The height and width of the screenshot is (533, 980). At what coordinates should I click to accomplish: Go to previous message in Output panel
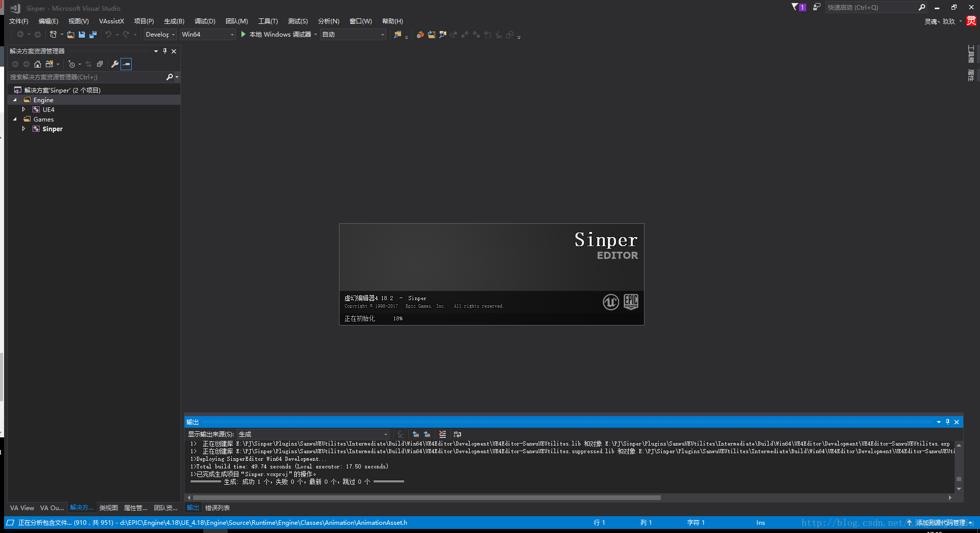click(416, 434)
